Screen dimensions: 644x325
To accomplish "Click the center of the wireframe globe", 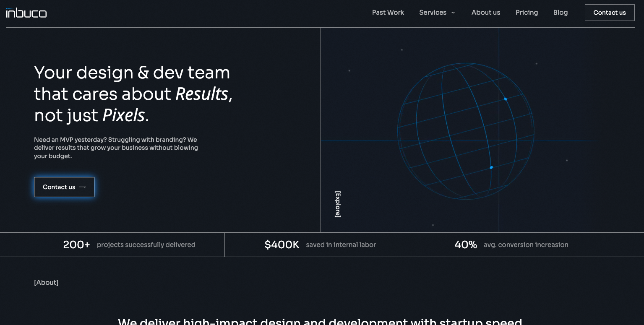I will pyautogui.click(x=465, y=131).
